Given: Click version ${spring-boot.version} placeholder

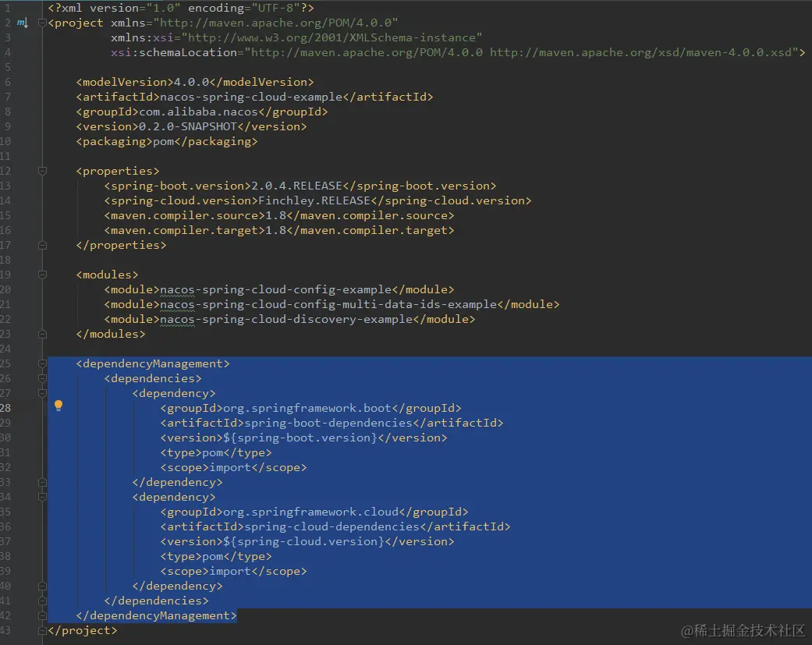Looking at the screenshot, I should pyautogui.click(x=300, y=438).
